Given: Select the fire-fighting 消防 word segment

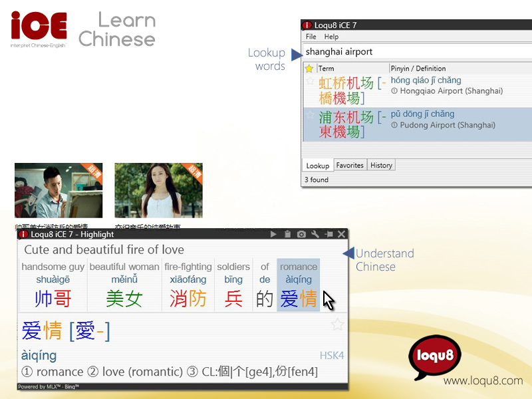Looking at the screenshot, I should coord(188,285).
